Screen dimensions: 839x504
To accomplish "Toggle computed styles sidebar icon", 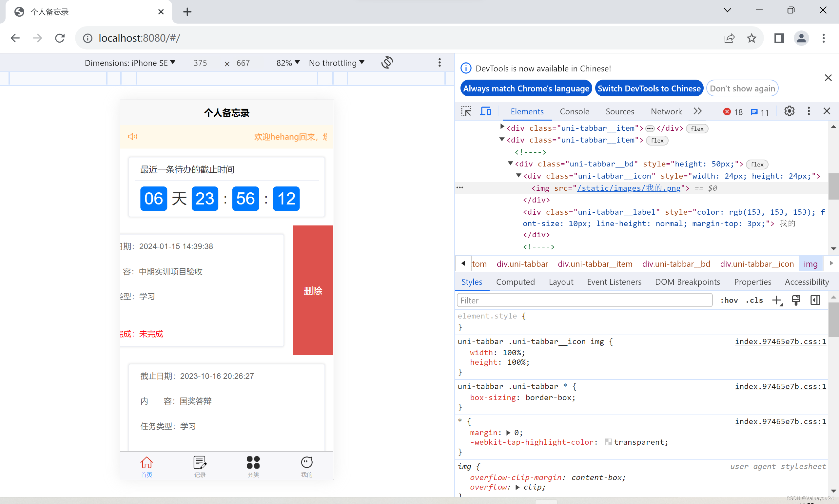I will tap(815, 300).
